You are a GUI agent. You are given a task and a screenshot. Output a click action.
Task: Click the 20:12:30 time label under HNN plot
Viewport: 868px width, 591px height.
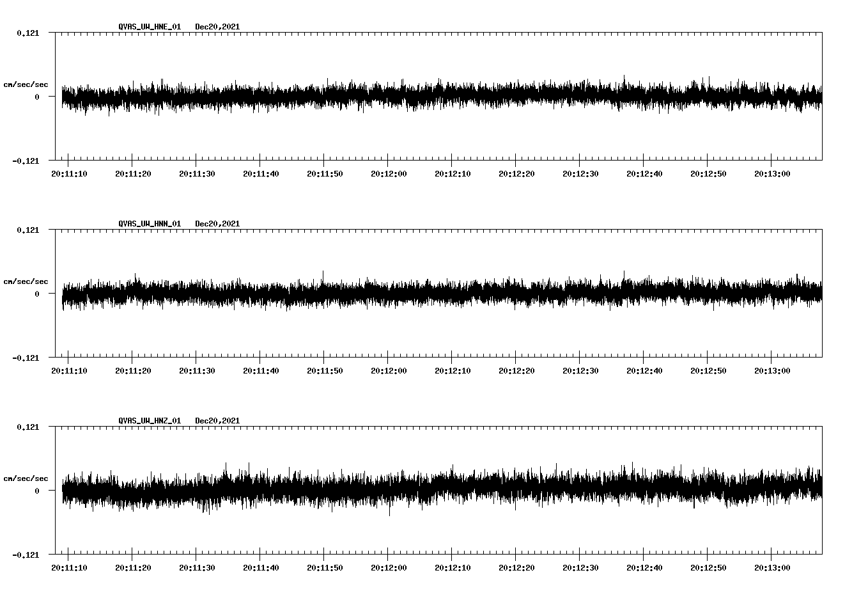point(580,370)
